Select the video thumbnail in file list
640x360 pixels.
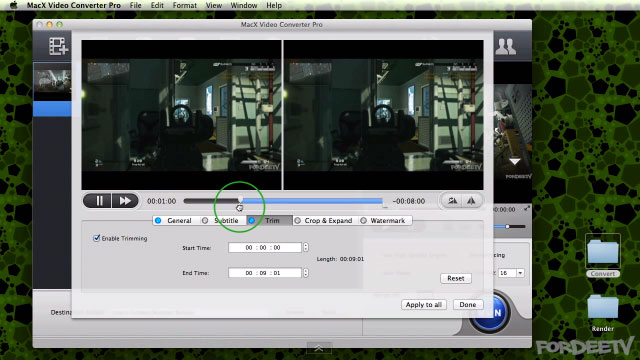click(x=52, y=80)
